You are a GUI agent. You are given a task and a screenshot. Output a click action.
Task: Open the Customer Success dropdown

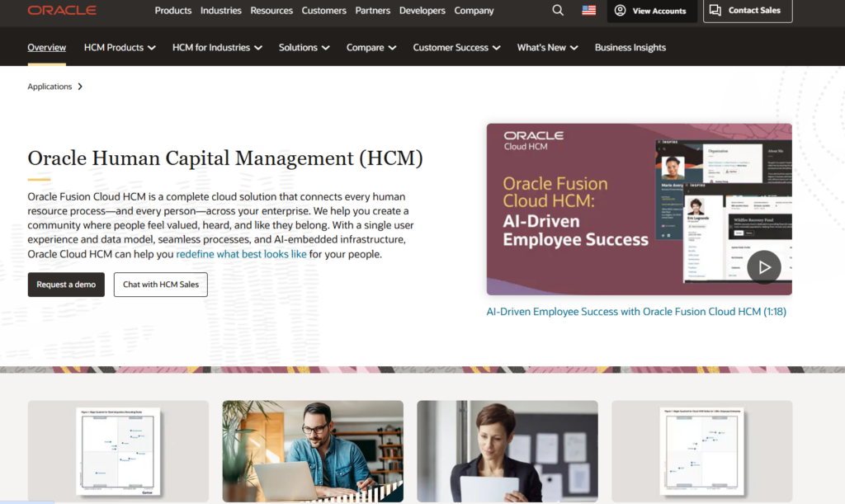(456, 48)
